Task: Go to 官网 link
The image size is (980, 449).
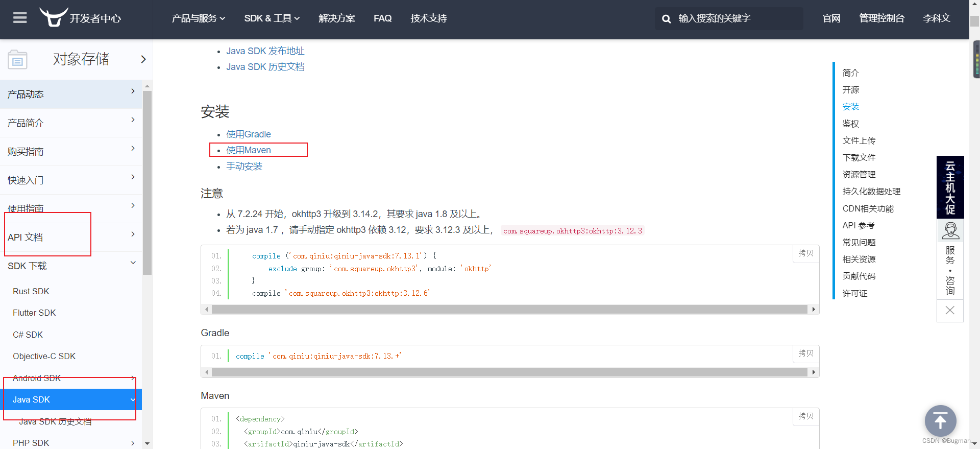Action: tap(831, 18)
